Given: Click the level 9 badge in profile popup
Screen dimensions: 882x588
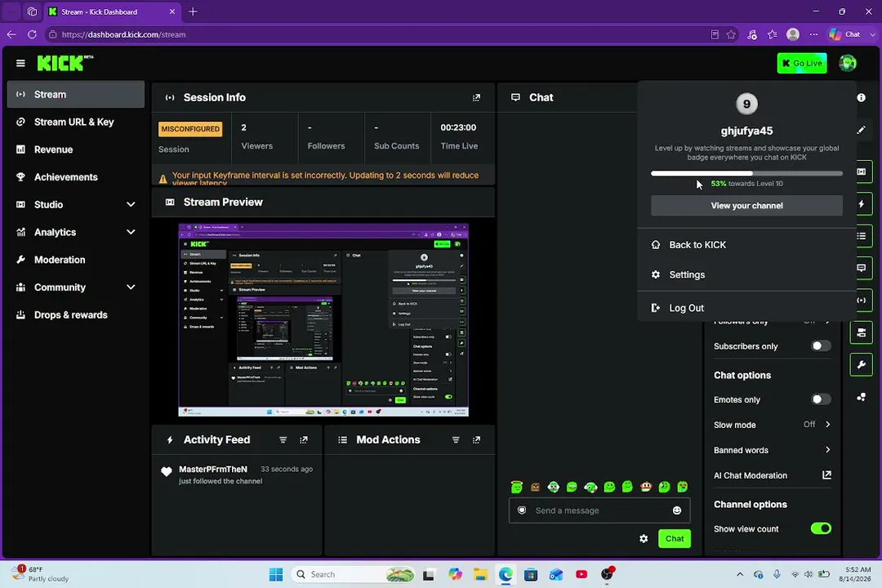Looking at the screenshot, I should tap(746, 104).
